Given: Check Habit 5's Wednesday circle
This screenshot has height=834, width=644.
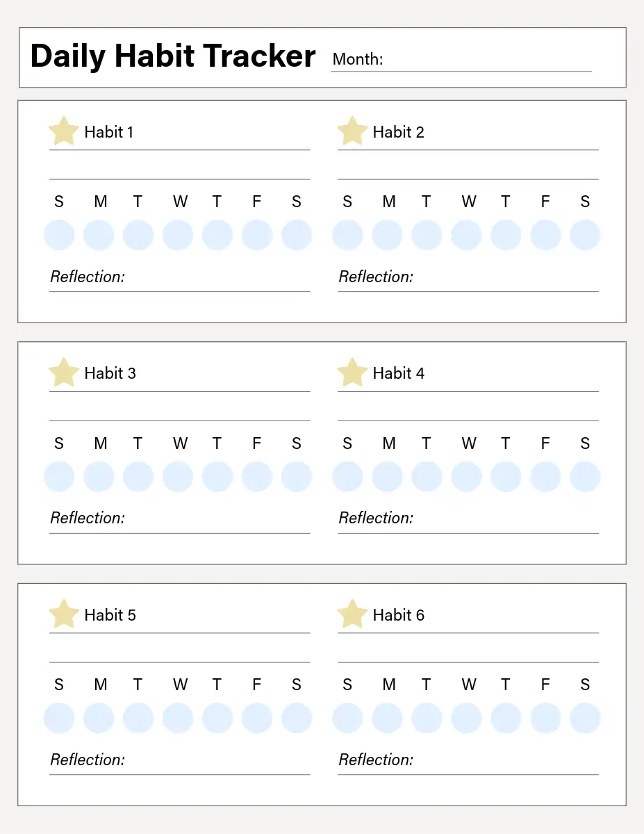Looking at the screenshot, I should 178,718.
